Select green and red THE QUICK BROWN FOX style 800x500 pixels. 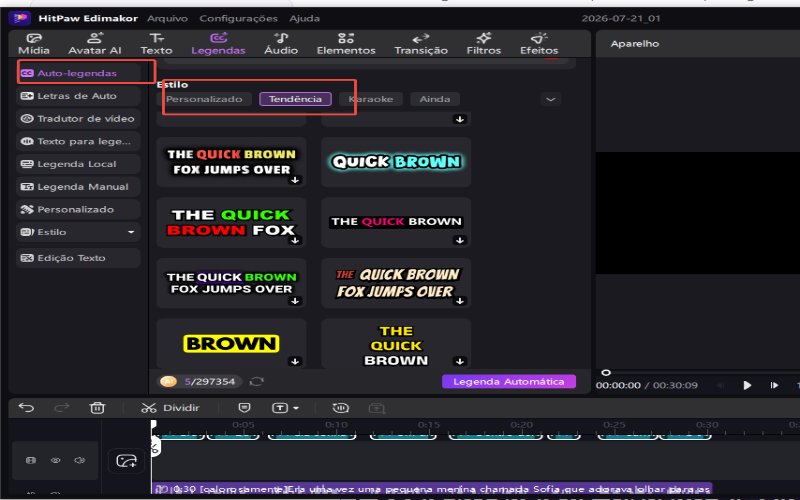231,222
